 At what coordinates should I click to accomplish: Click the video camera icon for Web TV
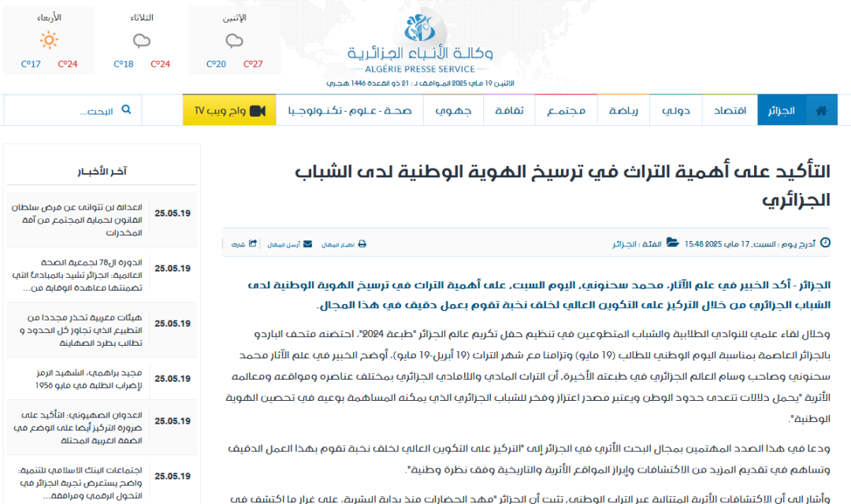click(257, 110)
